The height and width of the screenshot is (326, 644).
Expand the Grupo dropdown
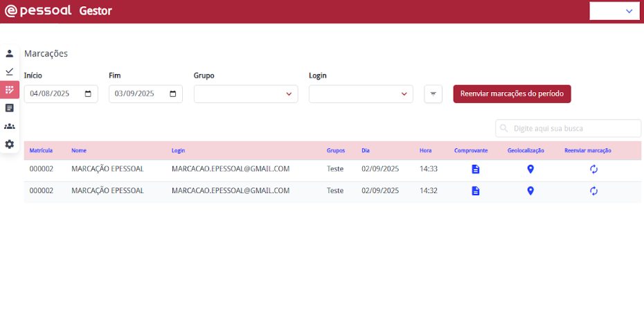coord(289,94)
